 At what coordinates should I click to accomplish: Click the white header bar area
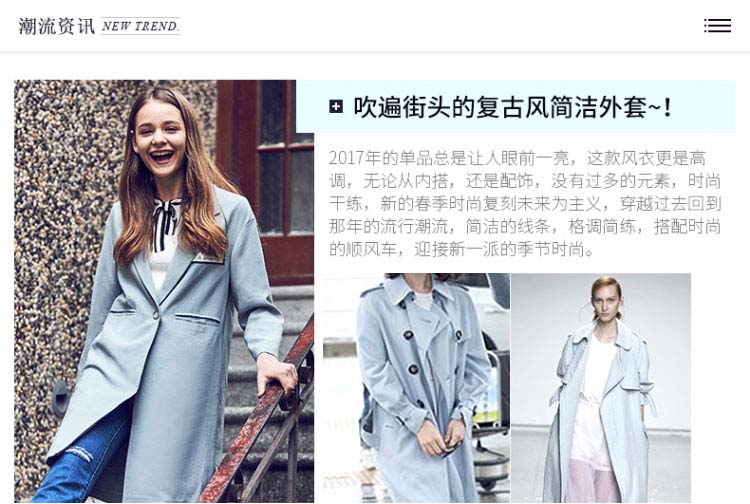click(375, 25)
